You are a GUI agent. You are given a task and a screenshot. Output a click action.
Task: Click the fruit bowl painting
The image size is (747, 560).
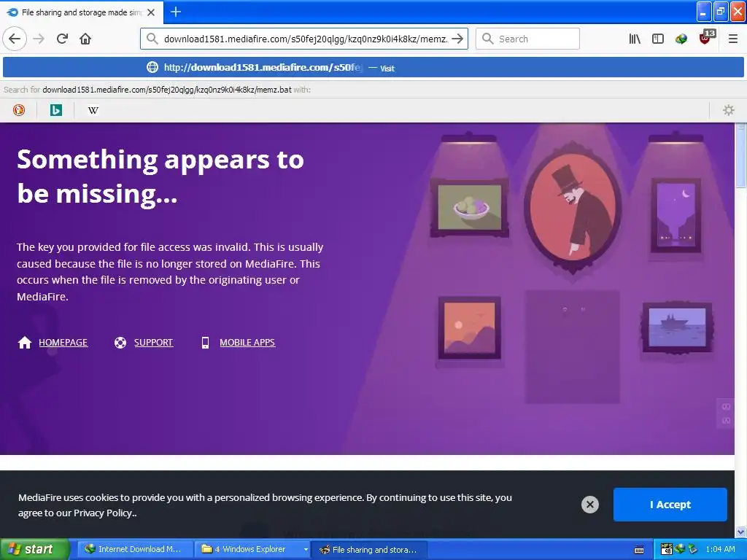[469, 208]
